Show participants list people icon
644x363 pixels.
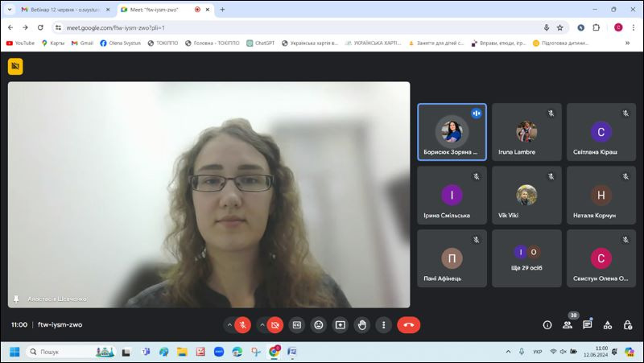point(568,325)
